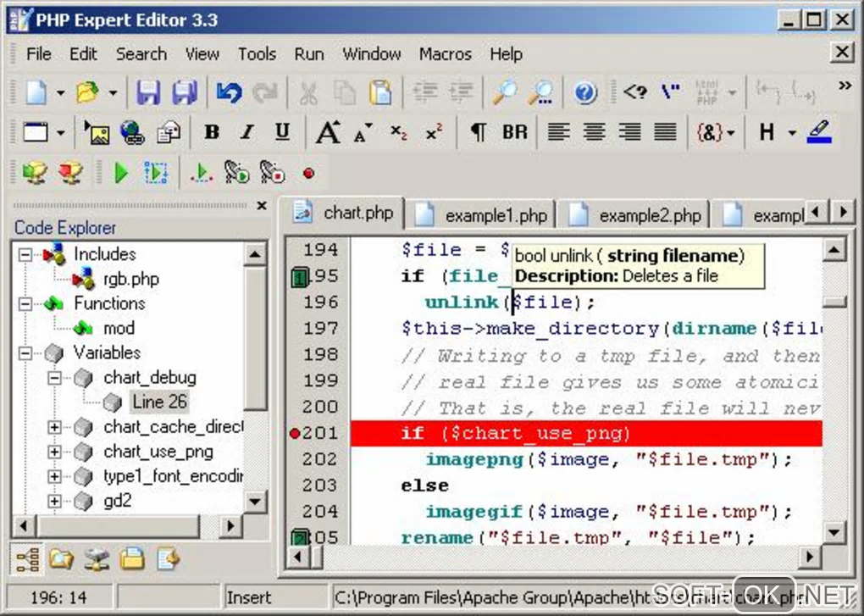
Task: Align text left
Action: pyautogui.click(x=558, y=132)
